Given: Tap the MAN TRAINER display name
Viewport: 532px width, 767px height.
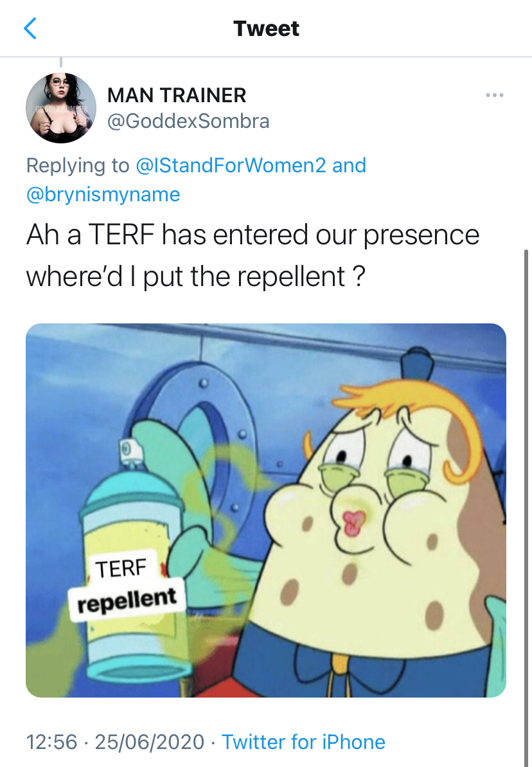Looking at the screenshot, I should click(x=177, y=96).
